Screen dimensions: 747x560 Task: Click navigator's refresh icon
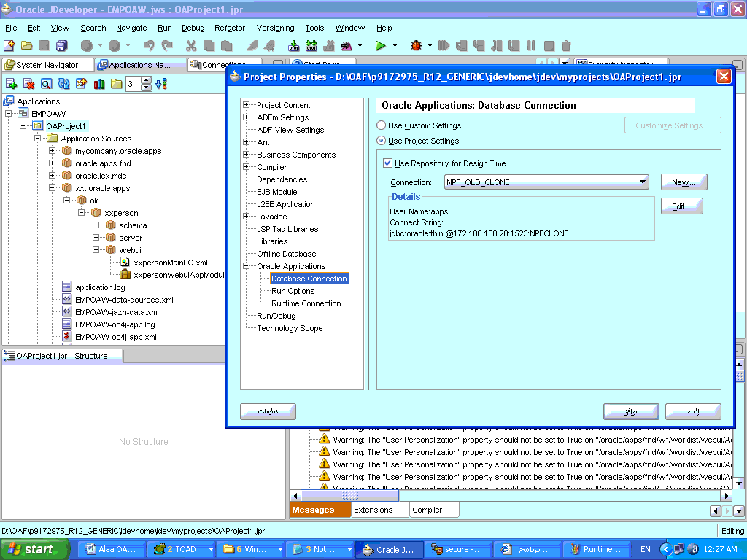(64, 85)
